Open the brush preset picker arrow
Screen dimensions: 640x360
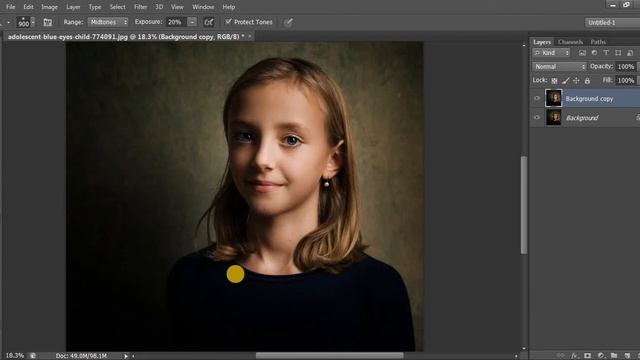click(33, 22)
